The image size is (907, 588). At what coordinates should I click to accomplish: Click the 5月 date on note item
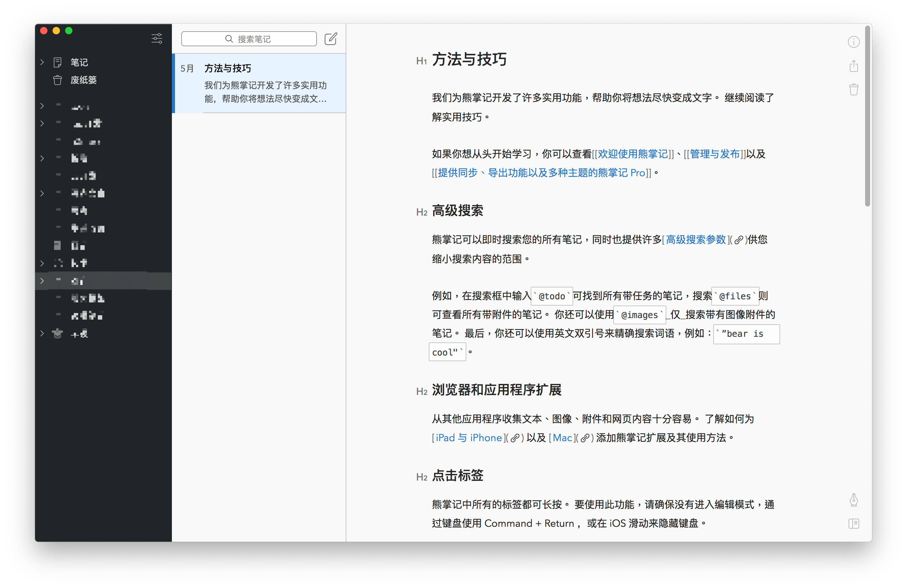[187, 69]
